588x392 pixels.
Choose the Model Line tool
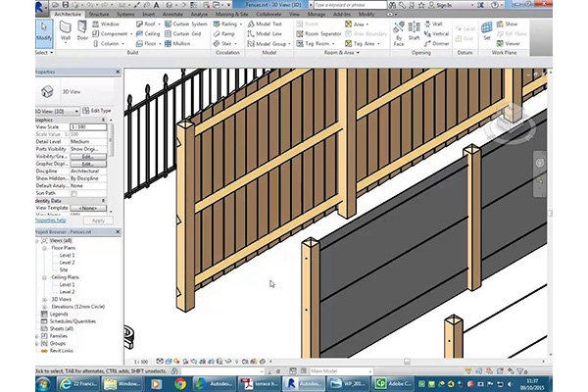tap(265, 33)
